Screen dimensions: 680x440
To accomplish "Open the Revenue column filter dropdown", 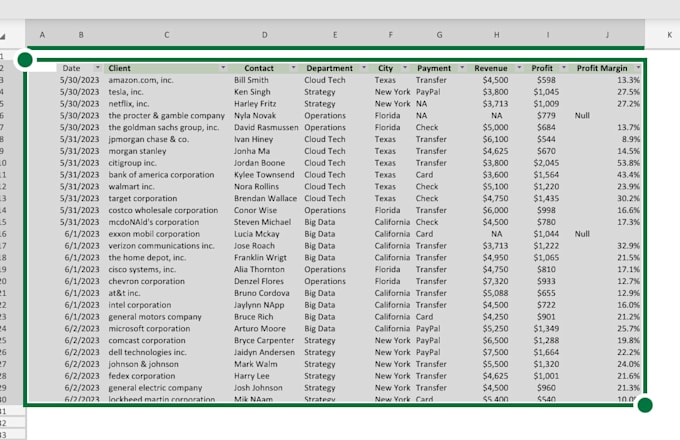I will click(x=519, y=68).
